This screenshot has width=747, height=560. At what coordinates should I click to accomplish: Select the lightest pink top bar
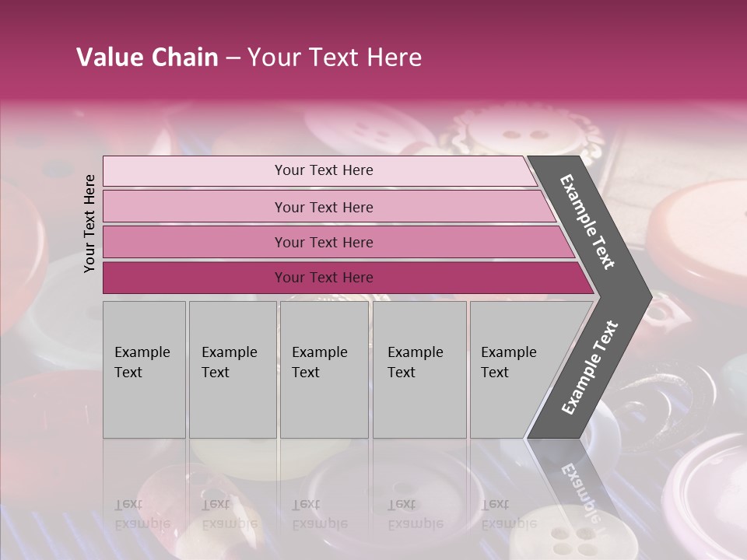(x=324, y=170)
